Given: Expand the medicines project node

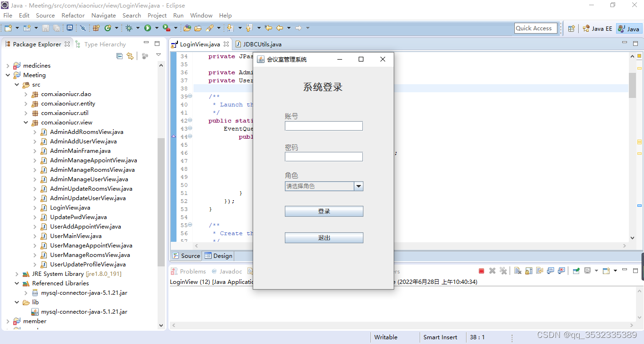Looking at the screenshot, I should [x=8, y=66].
